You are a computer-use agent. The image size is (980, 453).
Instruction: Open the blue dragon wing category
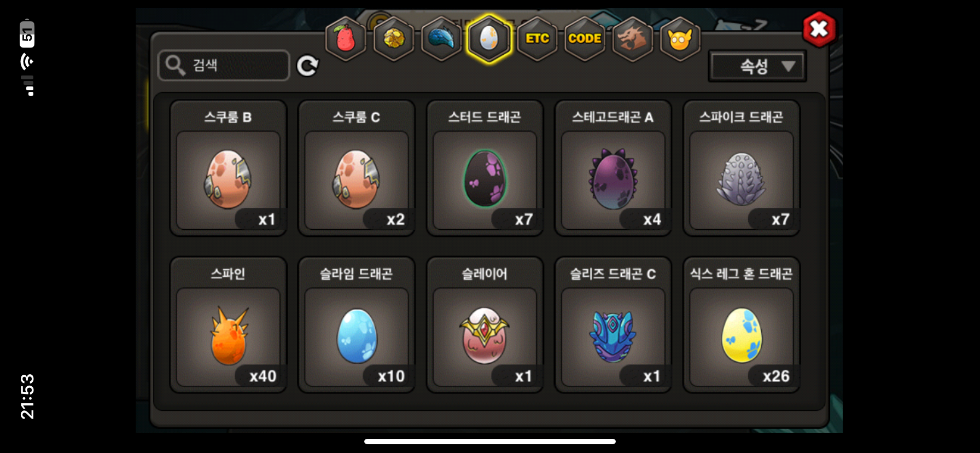click(x=441, y=39)
